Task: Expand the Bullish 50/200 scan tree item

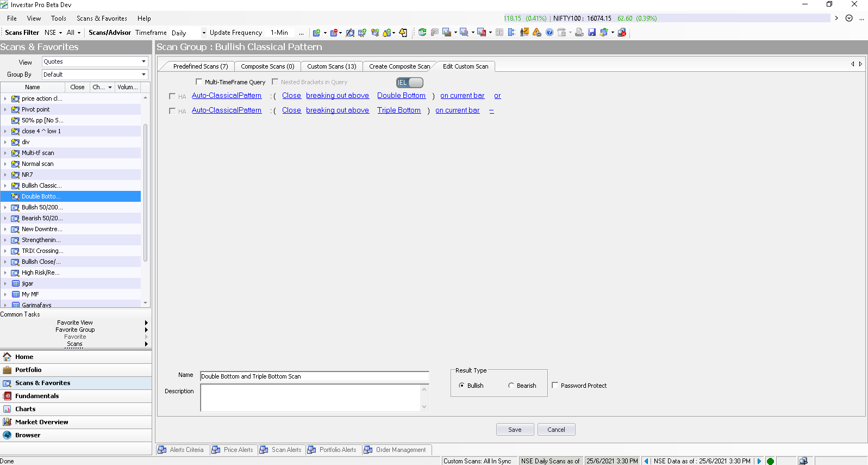Action: (x=5, y=207)
